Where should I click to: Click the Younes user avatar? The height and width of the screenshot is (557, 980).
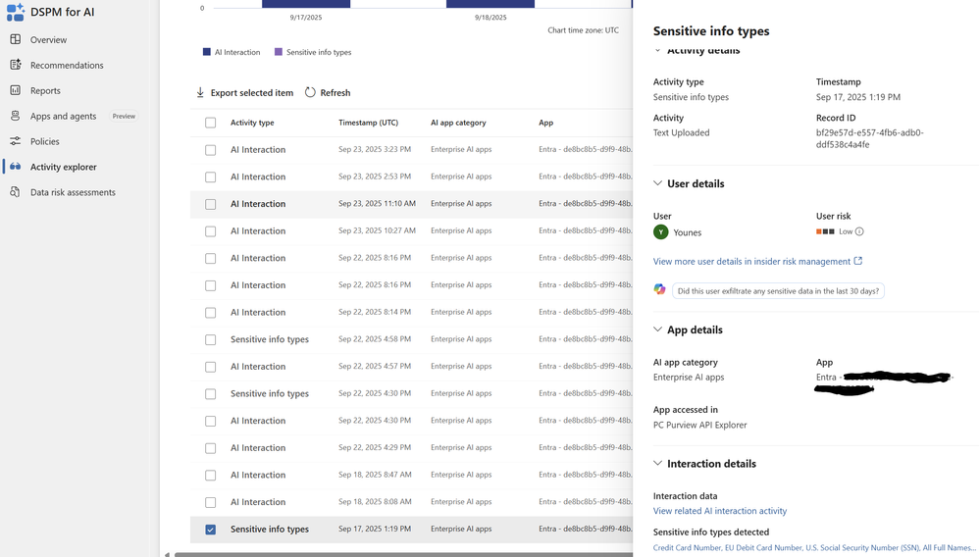(x=660, y=232)
